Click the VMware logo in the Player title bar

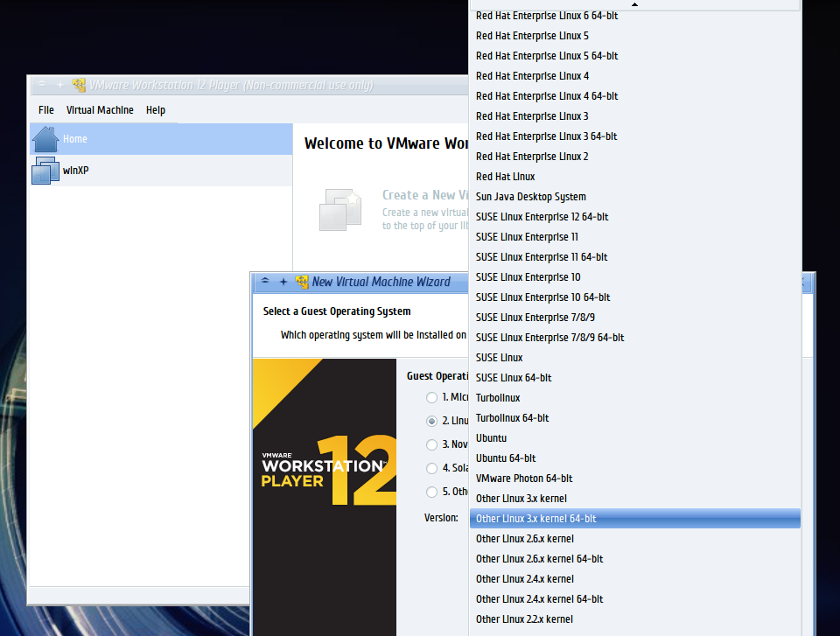[80, 85]
